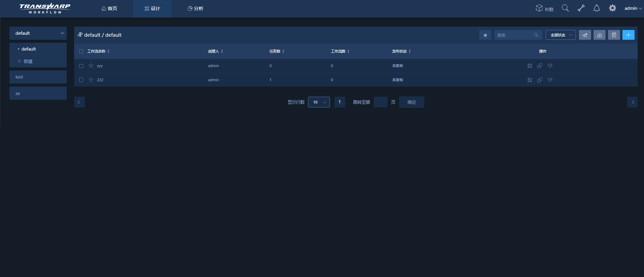644x277 pixels.
Task: Open settings gear in top bar
Action: (x=612, y=8)
